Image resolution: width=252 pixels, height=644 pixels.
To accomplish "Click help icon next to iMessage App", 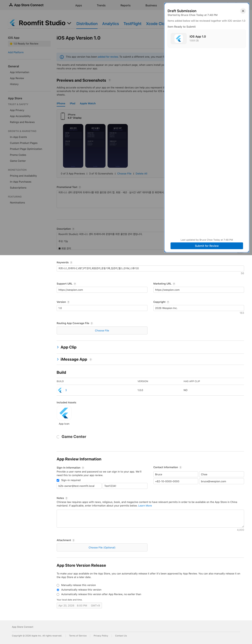I will pyautogui.click(x=90, y=359).
